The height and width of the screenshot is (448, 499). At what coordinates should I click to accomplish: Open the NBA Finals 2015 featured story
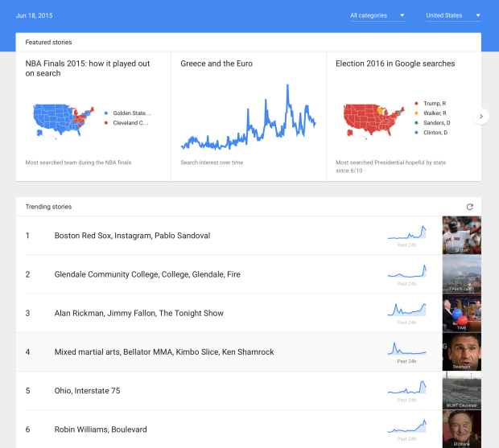point(88,68)
